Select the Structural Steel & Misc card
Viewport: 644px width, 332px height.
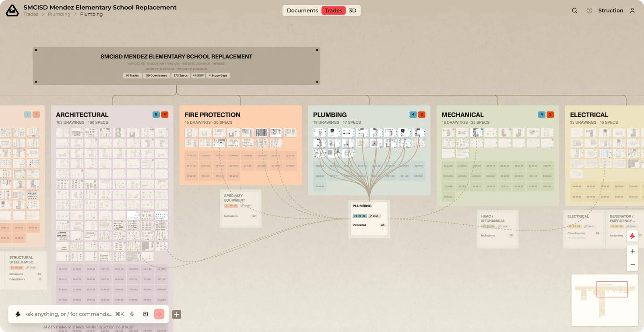[25, 270]
